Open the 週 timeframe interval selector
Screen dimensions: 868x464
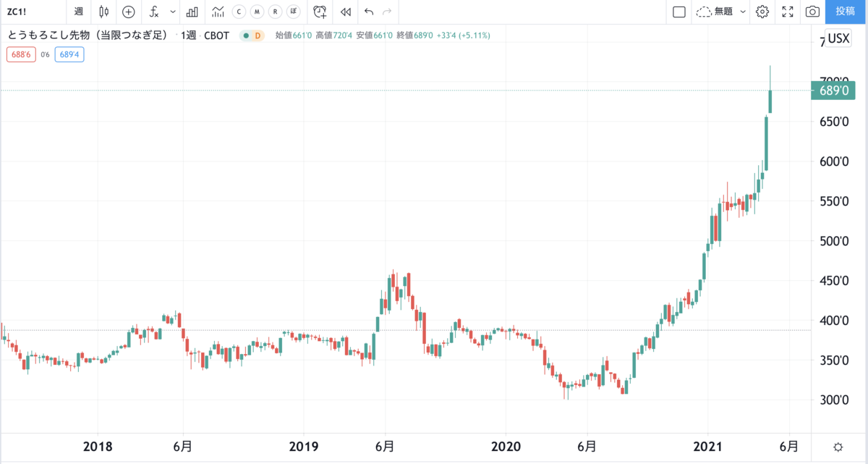(x=78, y=12)
